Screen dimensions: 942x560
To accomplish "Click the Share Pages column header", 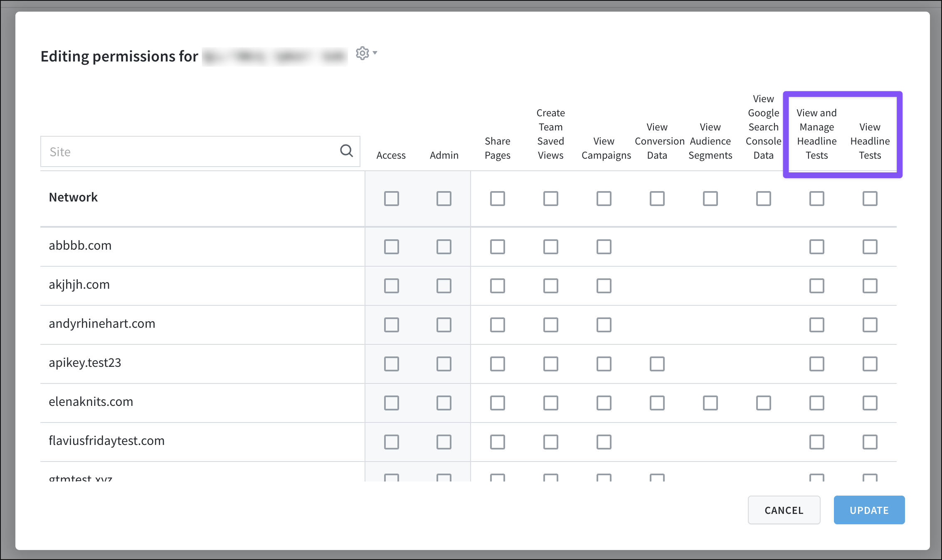I will tap(498, 148).
